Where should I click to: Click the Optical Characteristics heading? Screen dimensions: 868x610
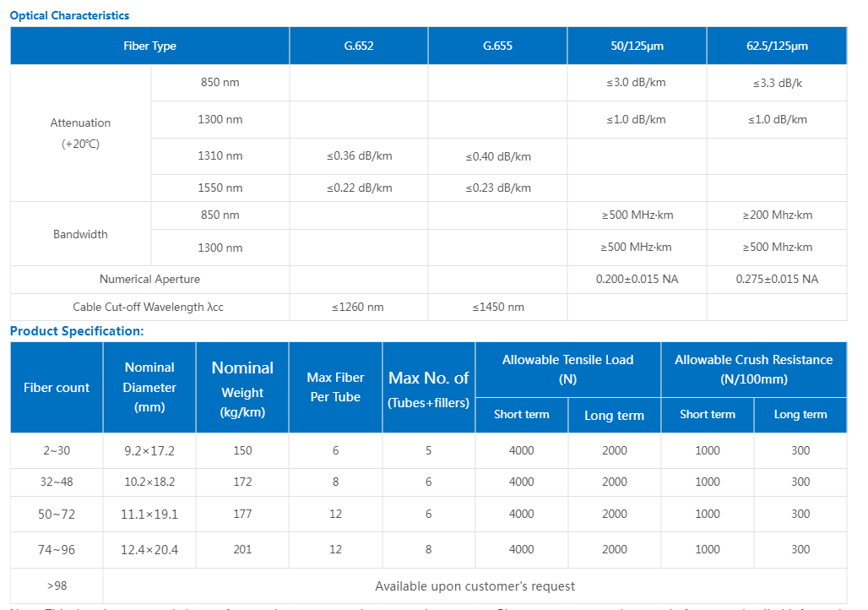click(x=69, y=15)
